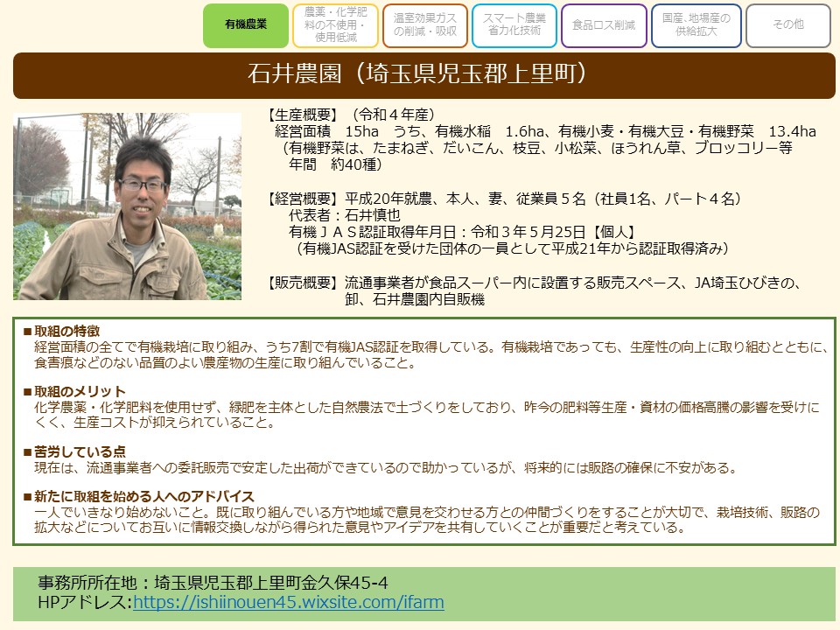
Task: Click the 代表者：石井慎也 text
Action: [x=344, y=215]
